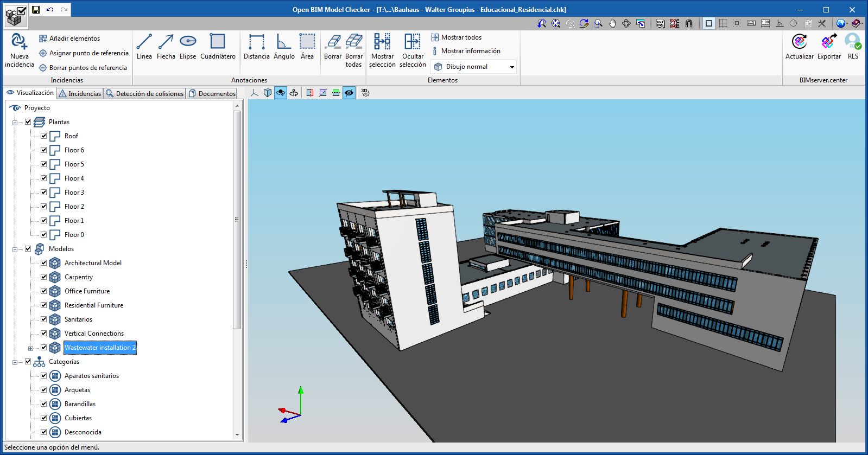Expand Wastewater installation 2 node
Screen dimensions: 868x455
point(31,348)
